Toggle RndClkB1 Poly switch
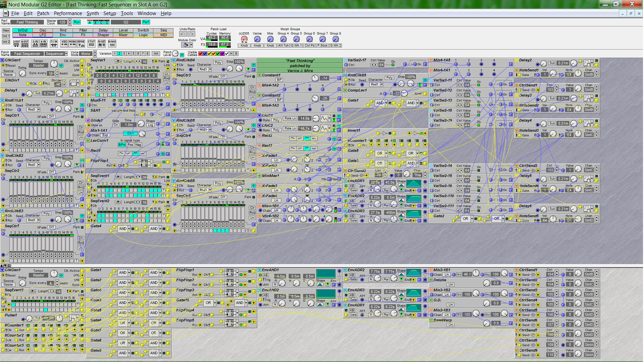Viewport: 644px width, 362px height. click(x=47, y=103)
